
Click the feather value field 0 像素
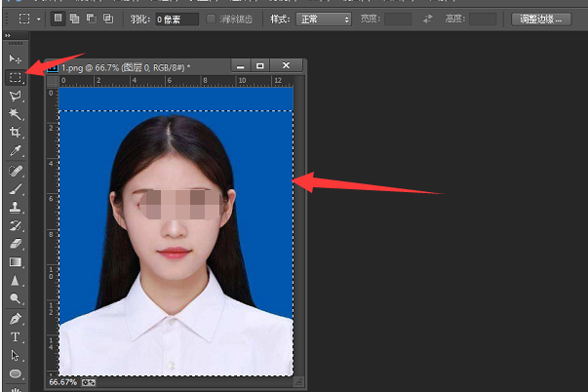click(x=177, y=20)
